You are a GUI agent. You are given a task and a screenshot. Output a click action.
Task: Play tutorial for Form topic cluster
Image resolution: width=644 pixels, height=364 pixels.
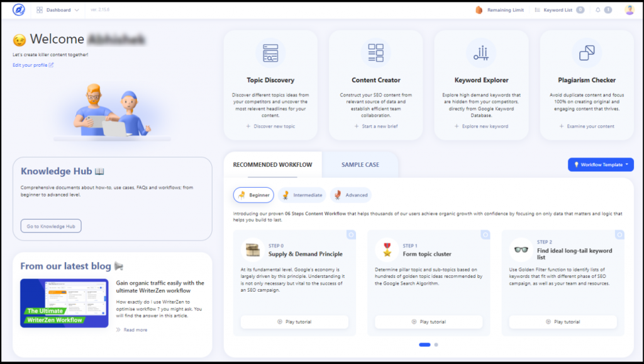point(429,322)
